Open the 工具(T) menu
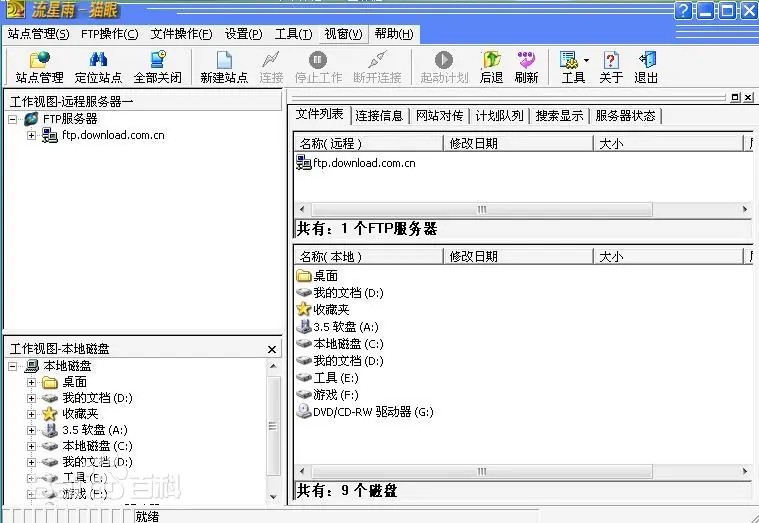The width and height of the screenshot is (759, 523). 293,34
